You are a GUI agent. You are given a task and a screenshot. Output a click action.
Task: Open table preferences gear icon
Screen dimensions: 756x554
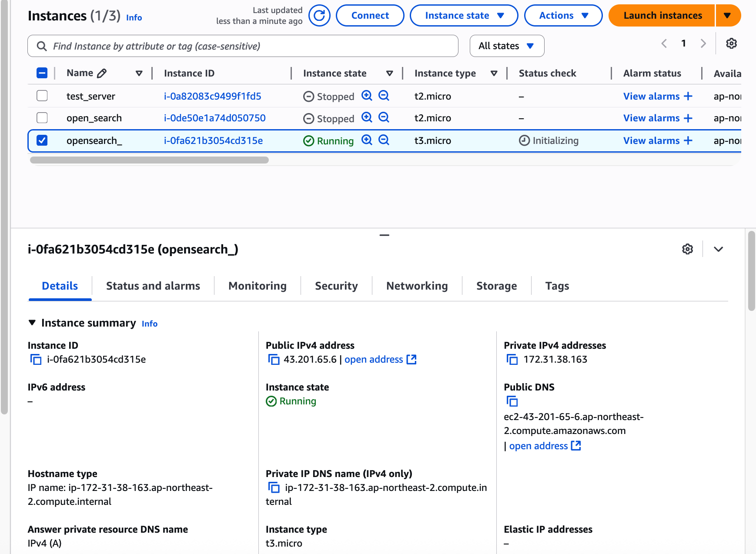(731, 43)
